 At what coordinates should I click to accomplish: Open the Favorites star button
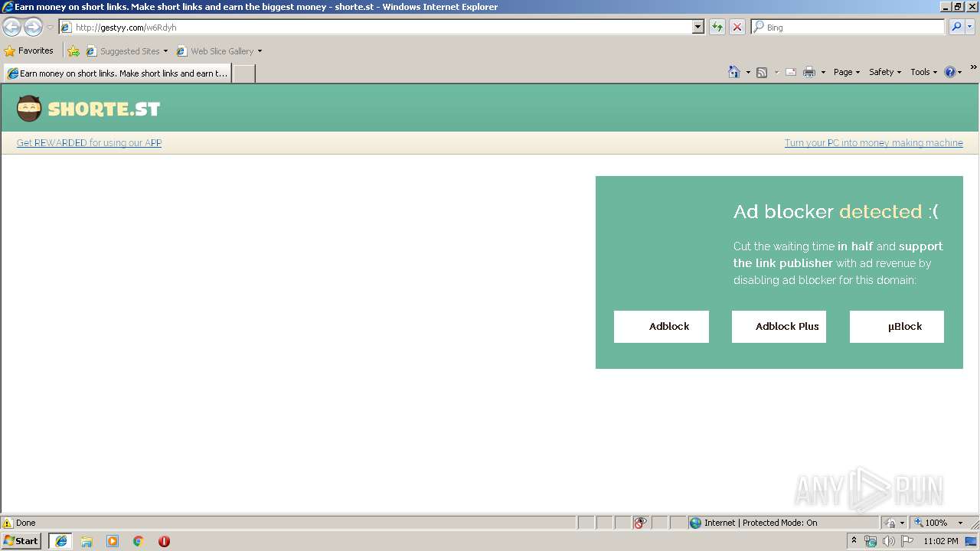29,51
